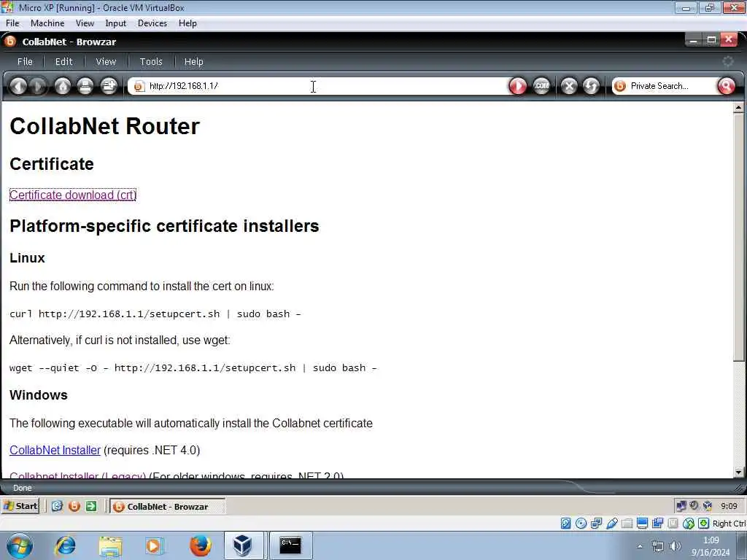Click the VirtualBox cube host taskbar button

tap(244, 545)
